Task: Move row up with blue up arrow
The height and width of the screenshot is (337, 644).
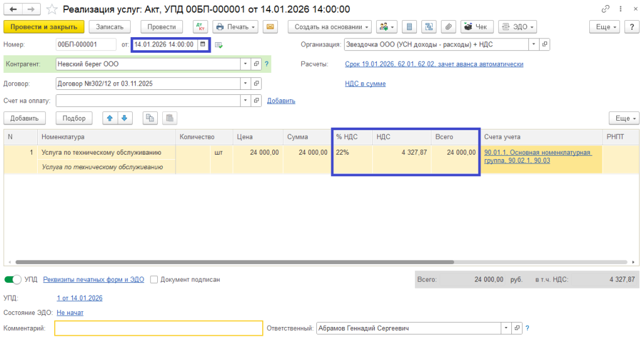Action: click(109, 118)
